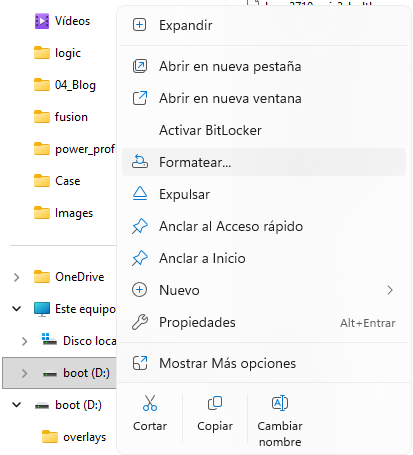This screenshot has height=455, width=413.
Task: Click the pin icon beside Anclar a Inicio
Action: tap(140, 258)
